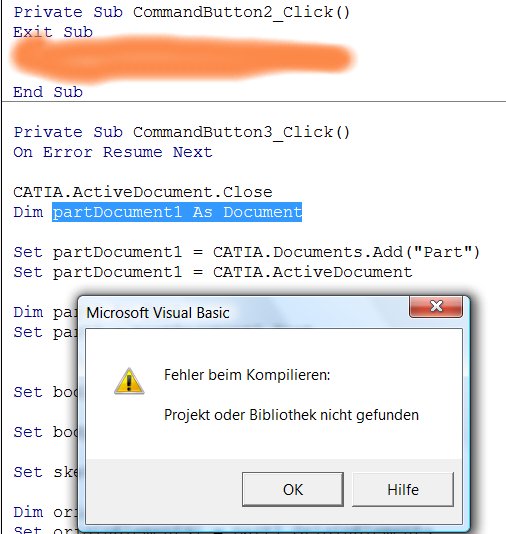Click the On Error Resume Next line
Viewport: 506px width, 534px height.
(x=113, y=152)
